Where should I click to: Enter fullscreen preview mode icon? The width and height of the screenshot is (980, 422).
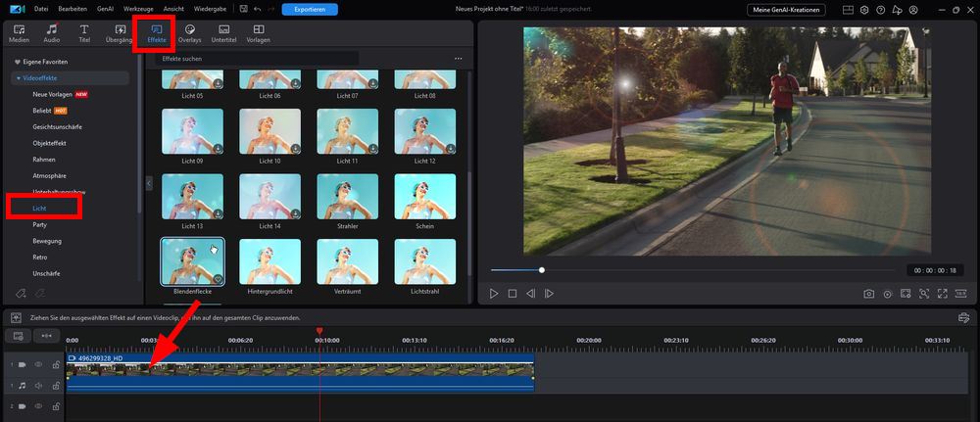tap(943, 294)
